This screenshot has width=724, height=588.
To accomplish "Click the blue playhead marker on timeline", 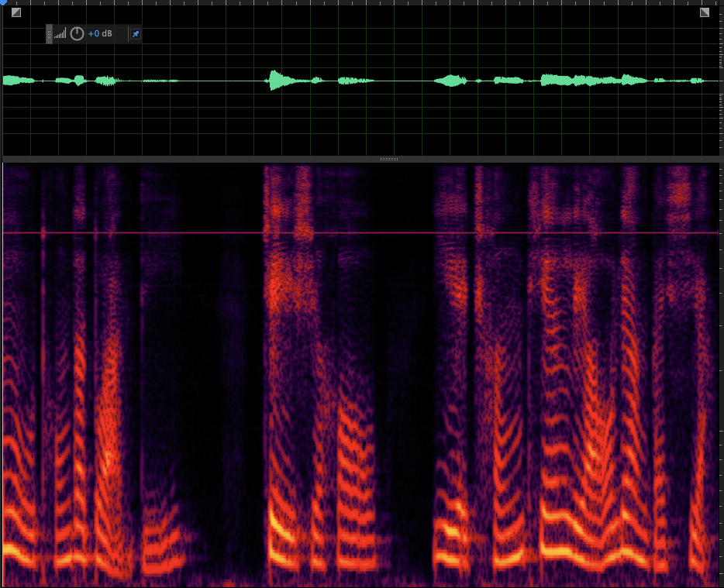I will click(x=3, y=2).
